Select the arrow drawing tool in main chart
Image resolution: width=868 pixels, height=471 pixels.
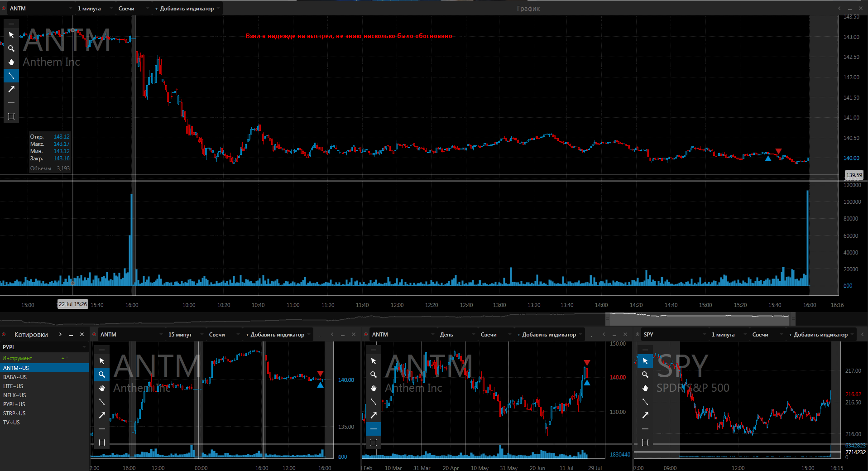pyautogui.click(x=11, y=89)
